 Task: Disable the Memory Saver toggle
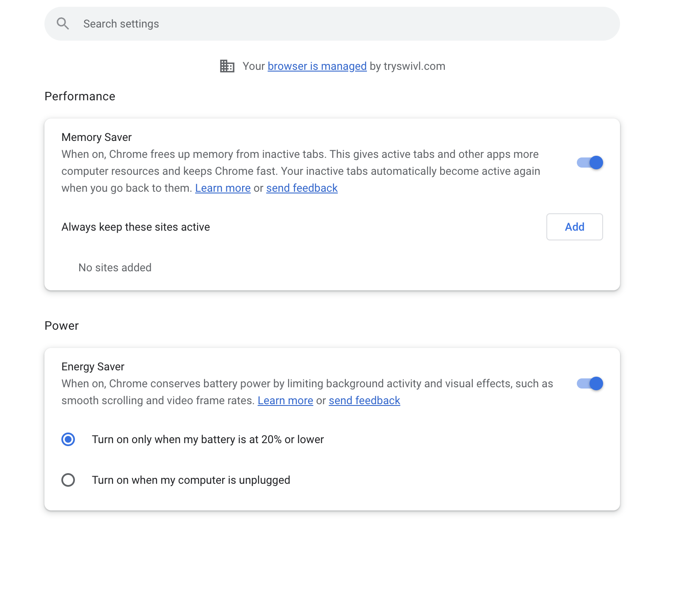click(x=590, y=163)
